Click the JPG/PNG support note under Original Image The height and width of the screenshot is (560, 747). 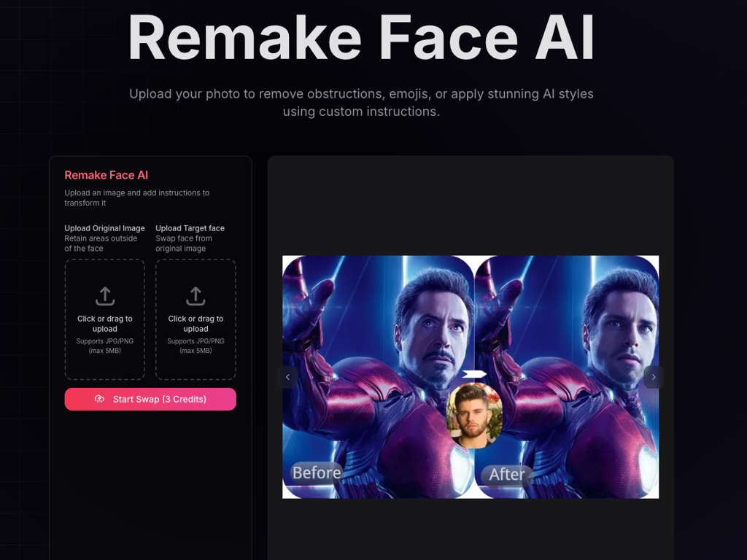click(105, 346)
